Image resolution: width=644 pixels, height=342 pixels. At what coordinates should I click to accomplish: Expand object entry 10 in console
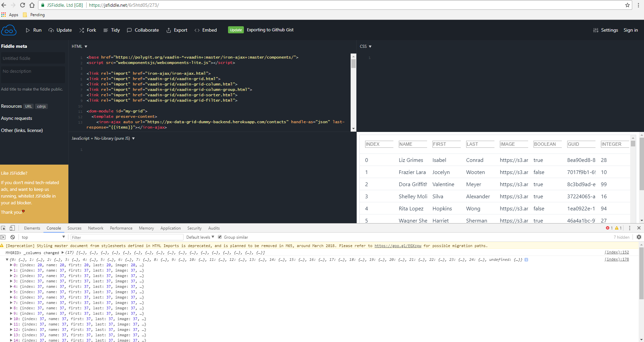tap(11, 319)
